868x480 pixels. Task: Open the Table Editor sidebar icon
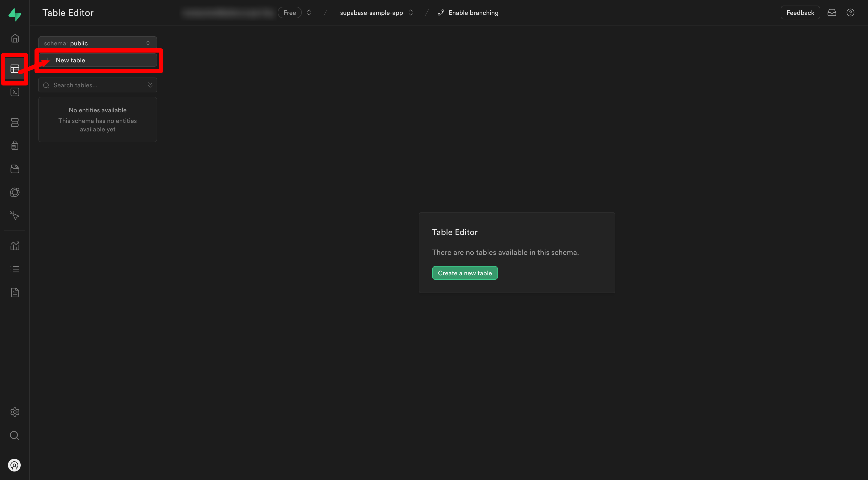[x=15, y=69]
